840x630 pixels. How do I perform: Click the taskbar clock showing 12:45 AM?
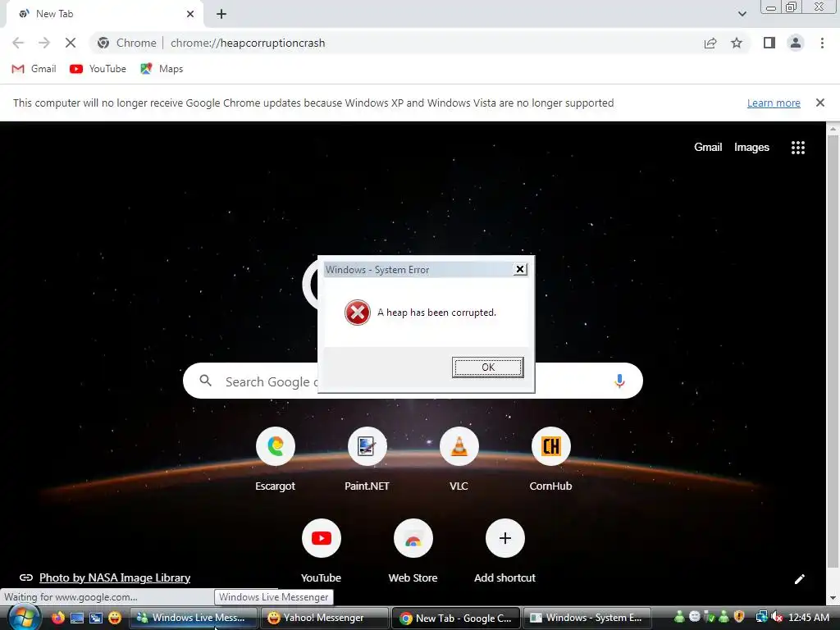coord(809,618)
